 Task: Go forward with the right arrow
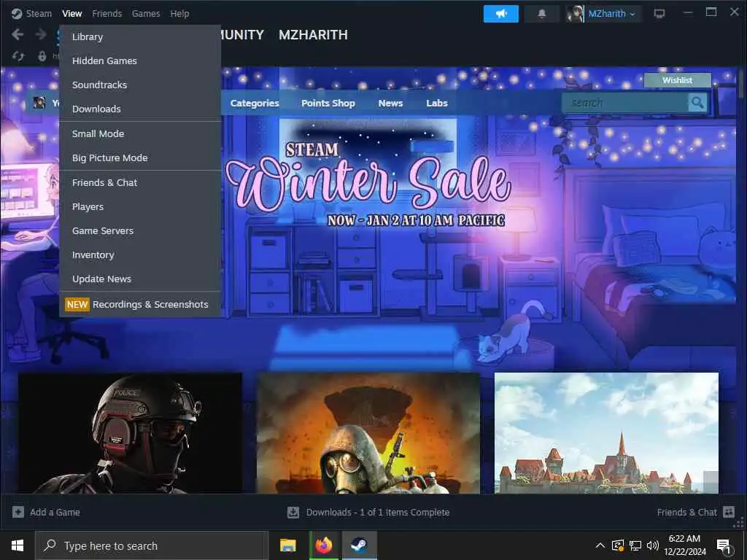pyautogui.click(x=41, y=34)
